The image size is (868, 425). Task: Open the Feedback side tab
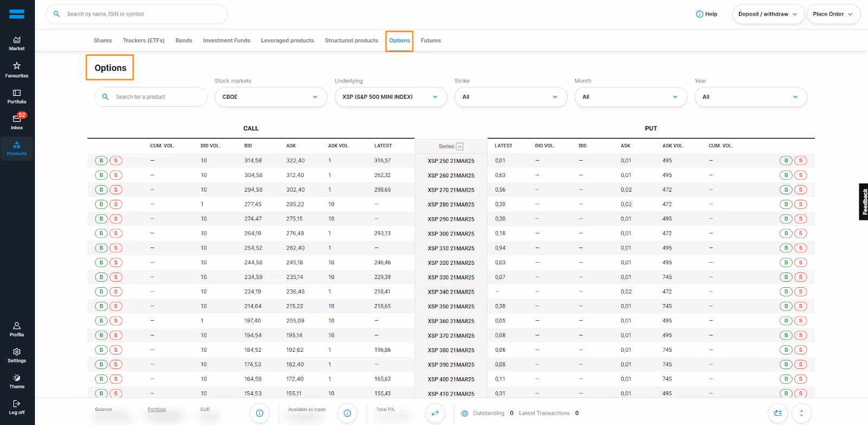(x=864, y=201)
